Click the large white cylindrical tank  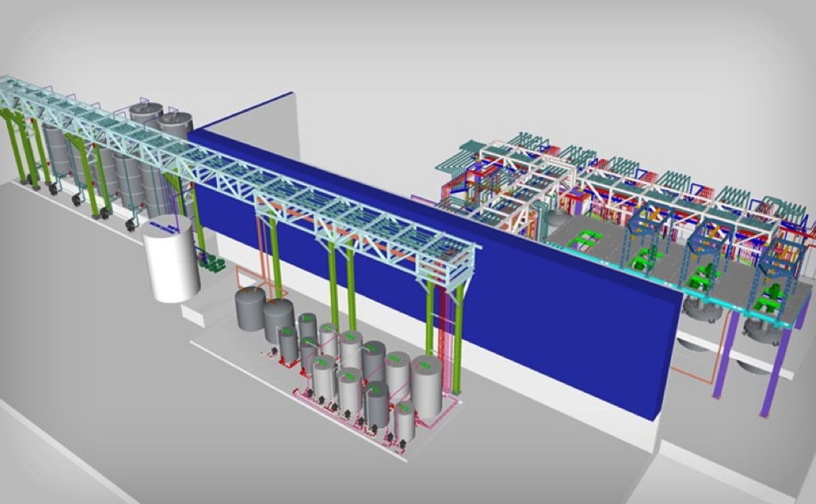[172, 259]
